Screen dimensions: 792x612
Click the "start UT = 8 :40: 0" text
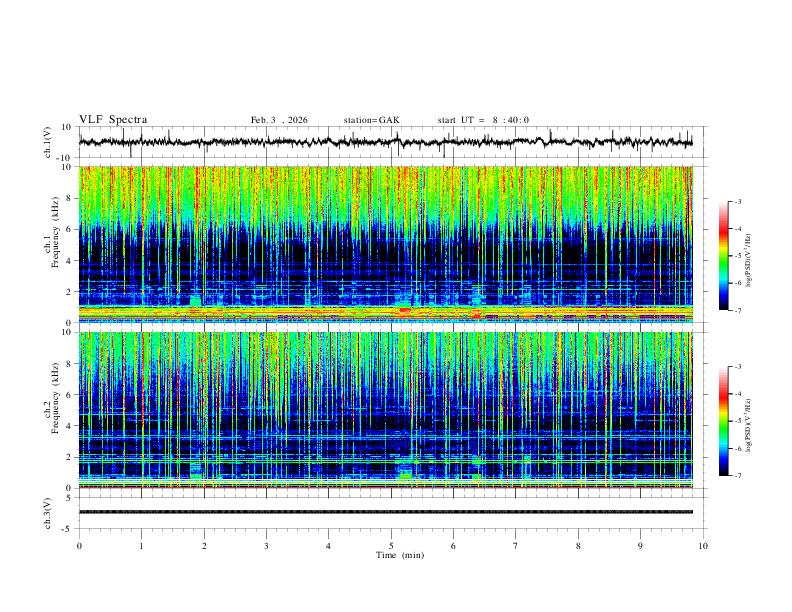[x=483, y=120]
